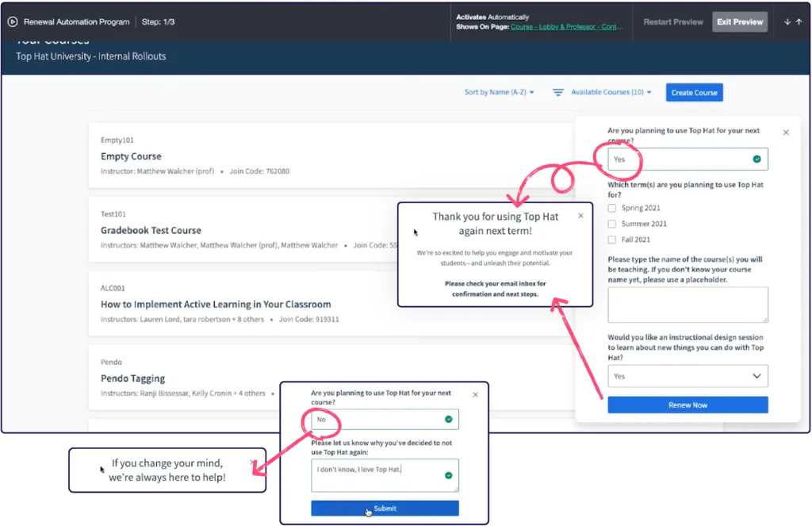Click the up arrow in the preview bar

pos(799,22)
